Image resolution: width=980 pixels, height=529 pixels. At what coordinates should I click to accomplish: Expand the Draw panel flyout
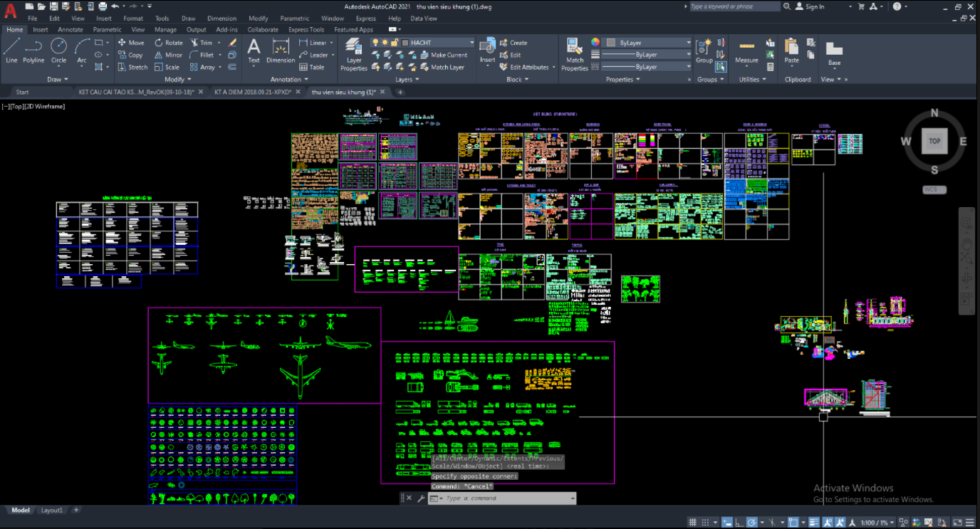(58, 80)
